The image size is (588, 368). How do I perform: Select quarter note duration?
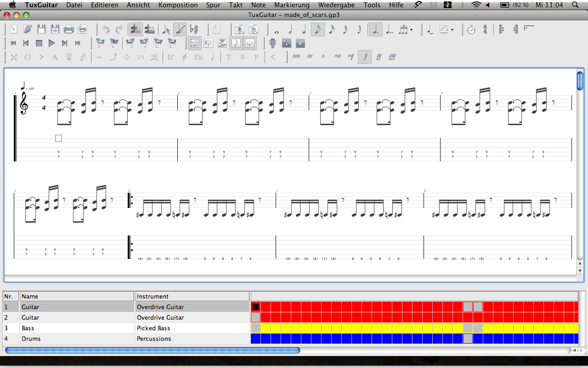click(x=304, y=29)
